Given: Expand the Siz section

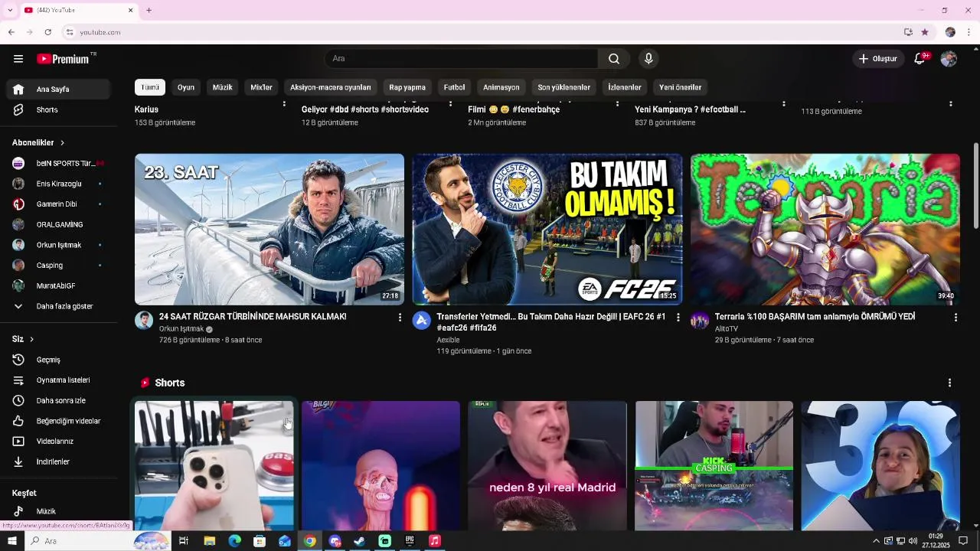Looking at the screenshot, I should point(24,339).
